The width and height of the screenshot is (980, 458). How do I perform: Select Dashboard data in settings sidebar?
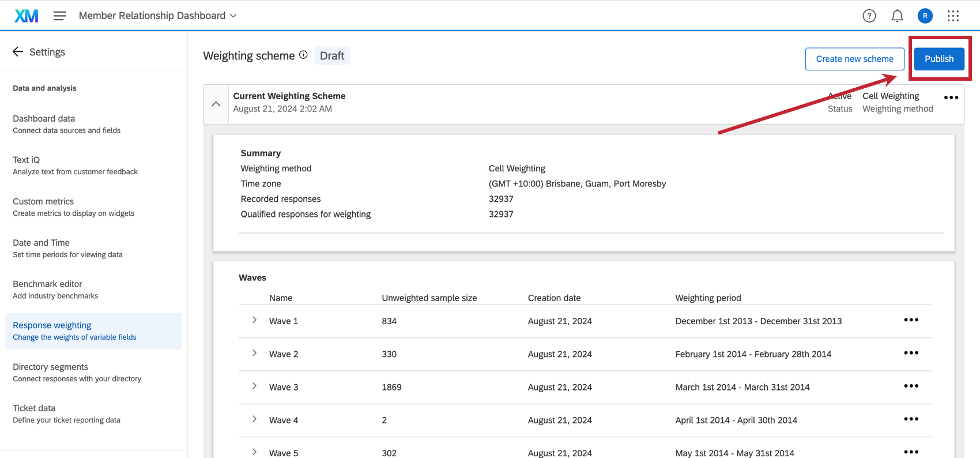point(44,118)
